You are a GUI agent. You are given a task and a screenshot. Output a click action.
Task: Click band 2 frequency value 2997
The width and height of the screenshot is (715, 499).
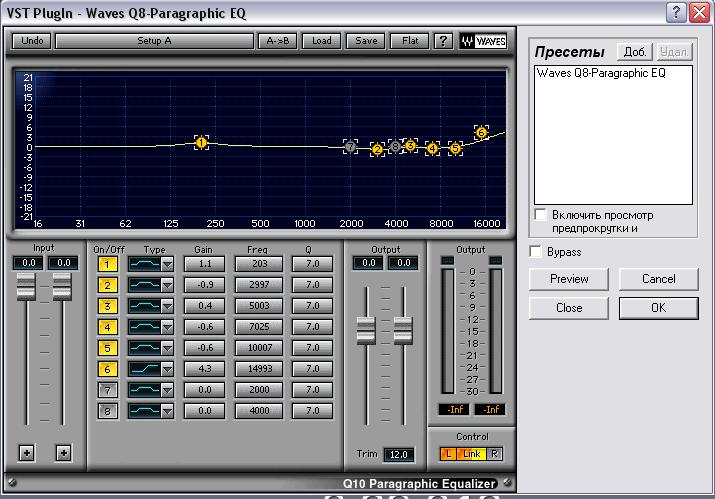[x=259, y=285]
